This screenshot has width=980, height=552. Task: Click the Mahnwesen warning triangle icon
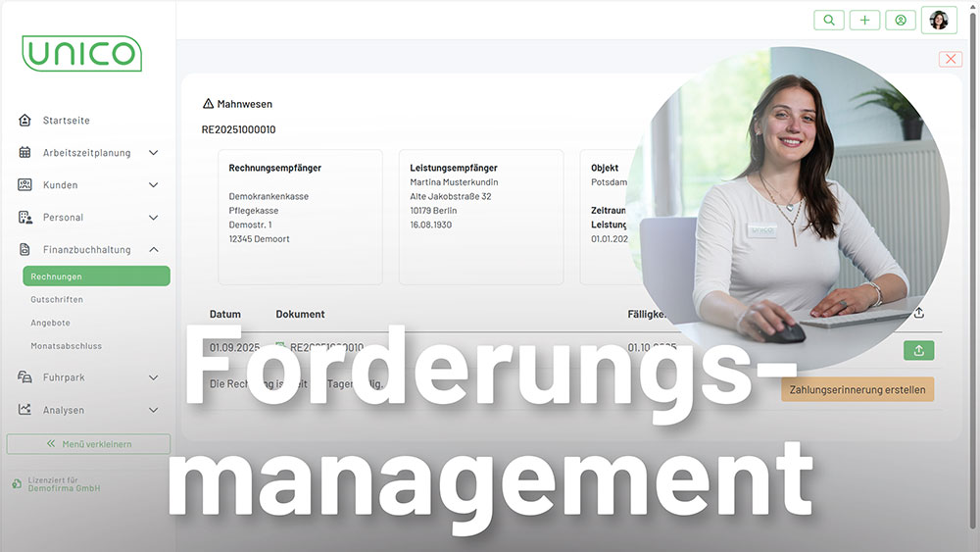point(208,103)
